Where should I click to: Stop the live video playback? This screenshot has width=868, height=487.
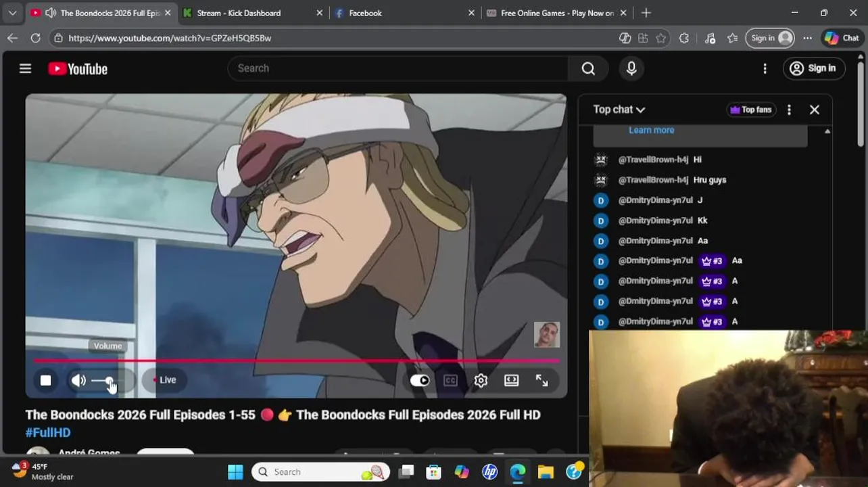[x=45, y=380]
